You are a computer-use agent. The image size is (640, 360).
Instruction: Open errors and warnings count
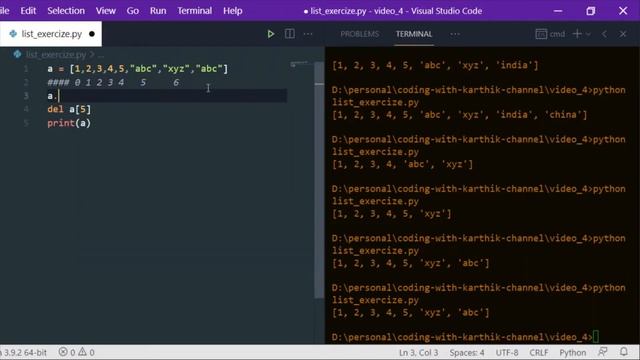coord(76,352)
